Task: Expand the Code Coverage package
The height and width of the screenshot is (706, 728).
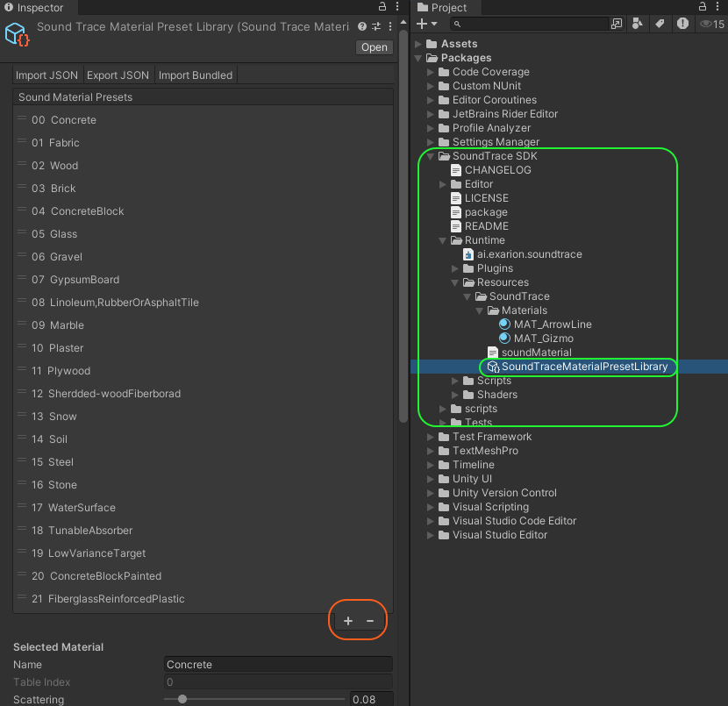Action: [x=431, y=72]
